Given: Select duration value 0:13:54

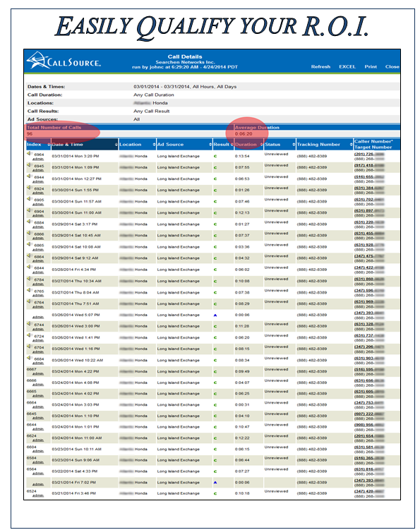Looking at the screenshot, I should click(242, 156).
